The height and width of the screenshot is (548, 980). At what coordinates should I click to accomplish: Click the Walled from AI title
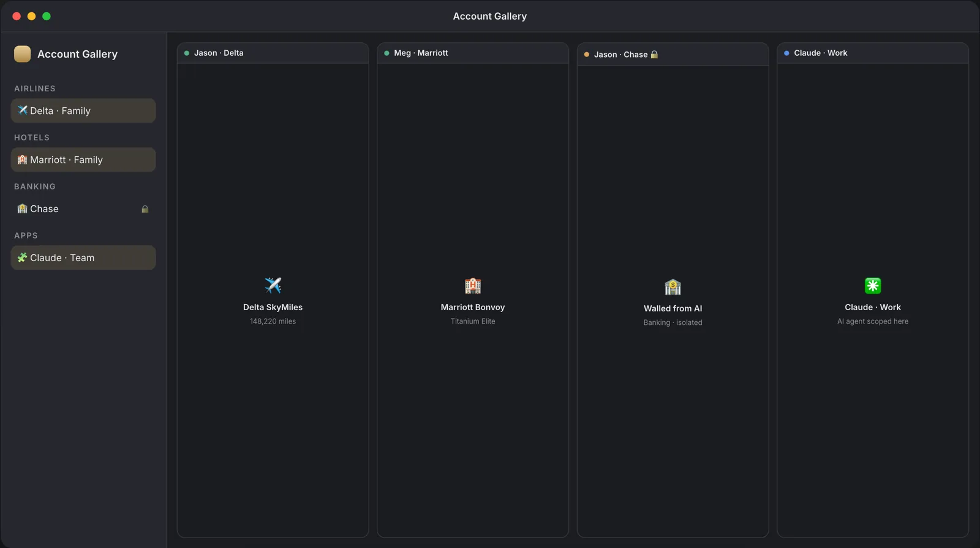click(673, 308)
